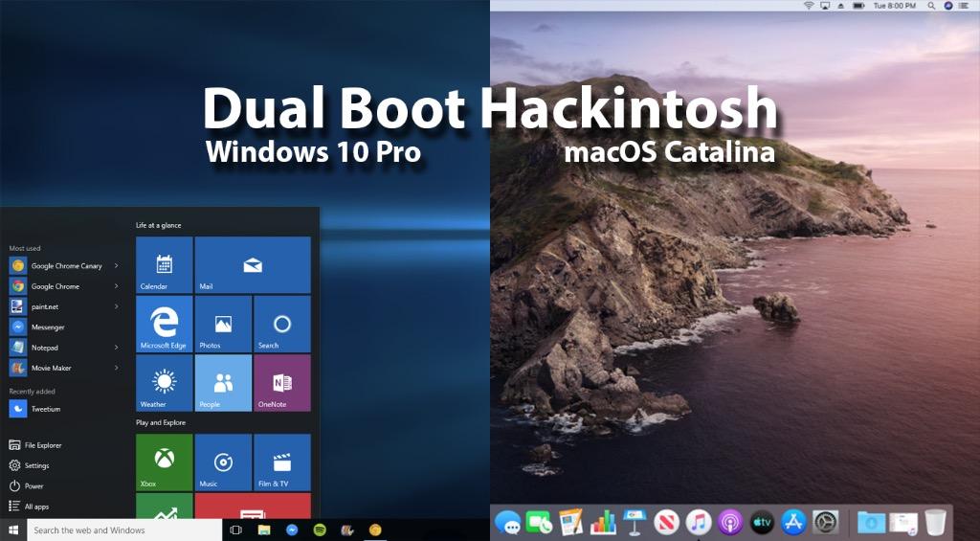Open the Wi-Fi menu in macOS menu bar
This screenshot has height=541, width=980.
(809, 5)
